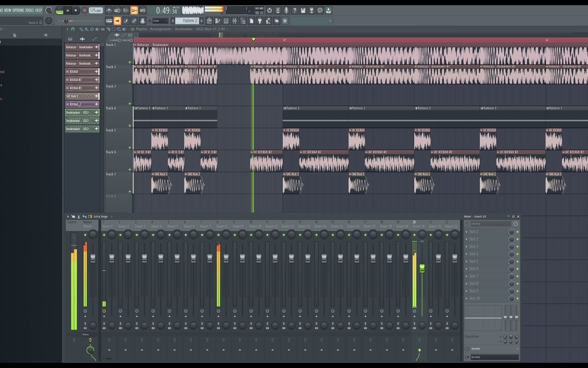Image resolution: width=588 pixels, height=368 pixels.
Task: Click the microphone one-click recording icon
Action: click(x=286, y=10)
